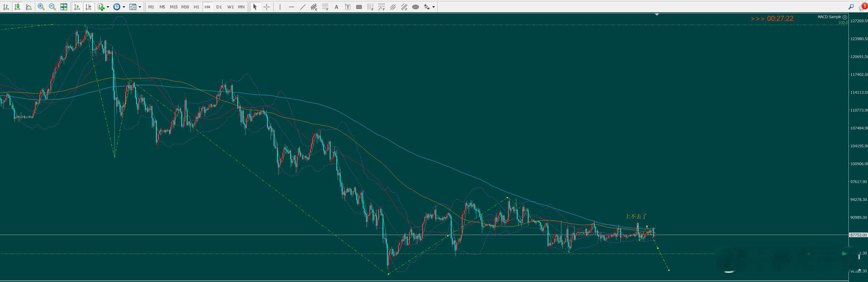Viewport: 868px width, 282px height.
Task: Insert a text label box
Action: pos(348,7)
